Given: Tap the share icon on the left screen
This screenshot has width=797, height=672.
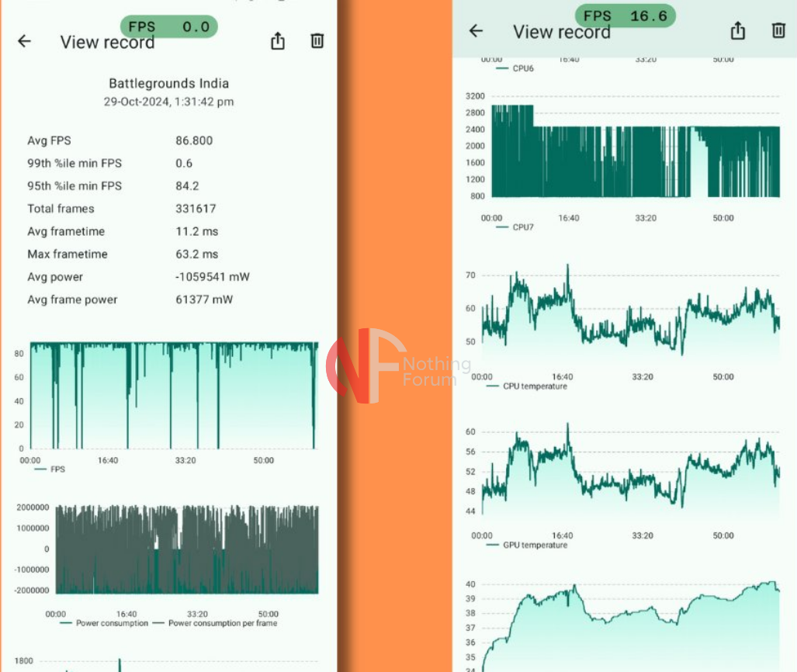Looking at the screenshot, I should point(278,42).
